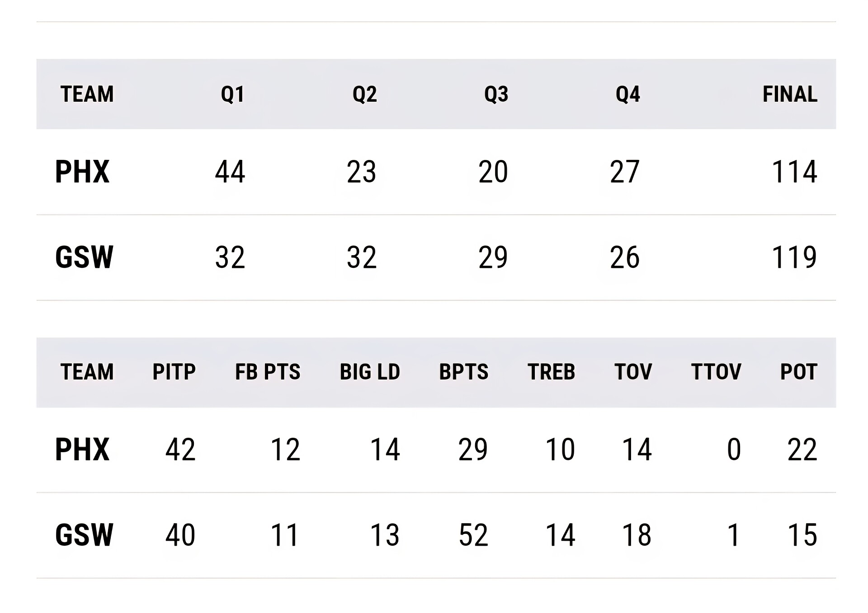Click GSW final score 119

[x=794, y=257]
